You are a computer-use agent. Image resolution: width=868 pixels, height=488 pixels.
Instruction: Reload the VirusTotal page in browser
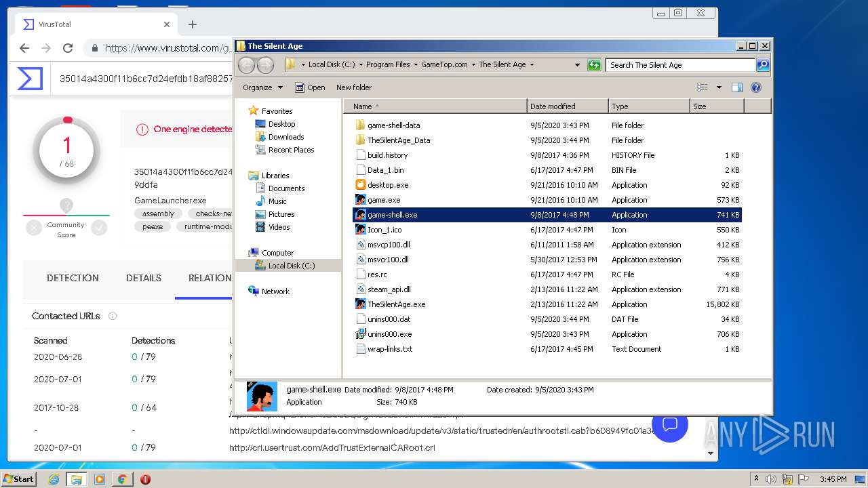pyautogui.click(x=68, y=48)
